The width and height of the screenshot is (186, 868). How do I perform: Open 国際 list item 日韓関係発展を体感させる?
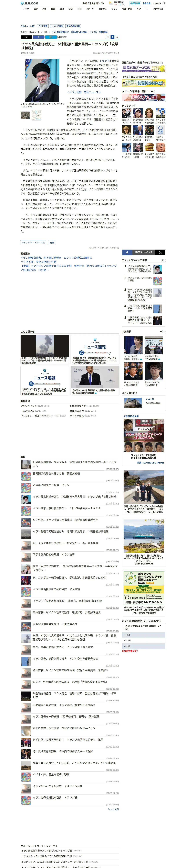point(56,474)
